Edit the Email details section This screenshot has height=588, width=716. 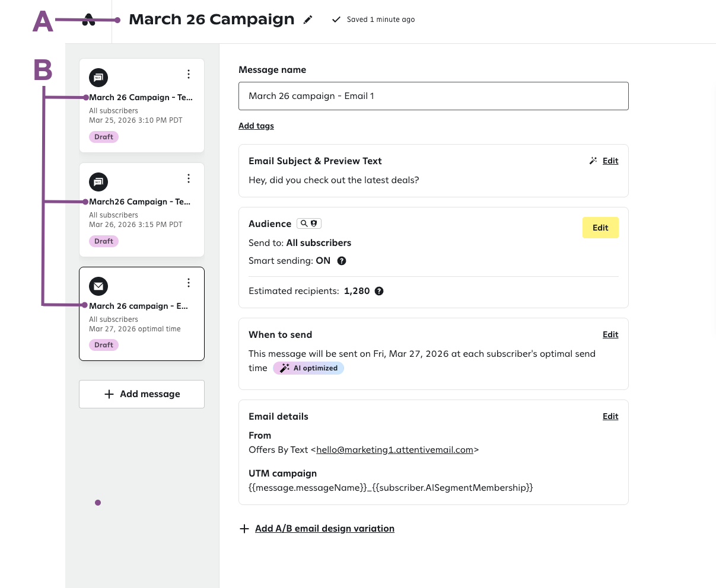click(610, 416)
